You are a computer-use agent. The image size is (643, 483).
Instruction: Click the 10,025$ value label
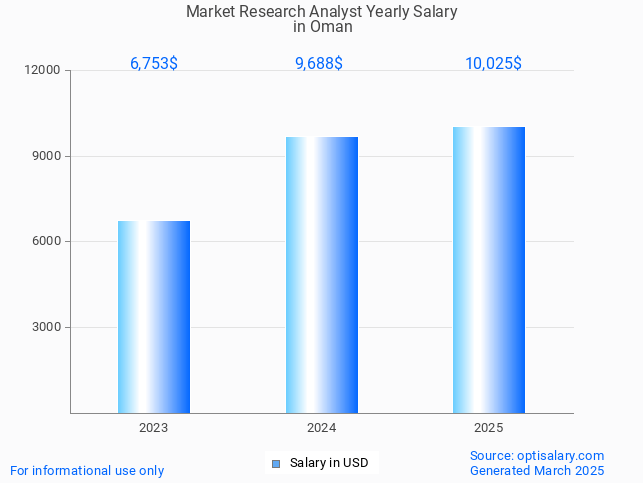click(x=493, y=64)
